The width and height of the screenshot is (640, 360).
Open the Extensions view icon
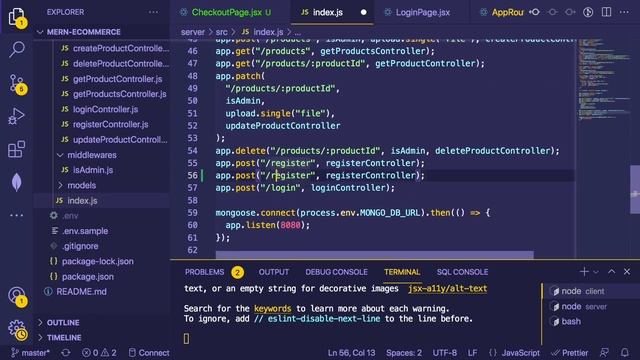coord(16,149)
